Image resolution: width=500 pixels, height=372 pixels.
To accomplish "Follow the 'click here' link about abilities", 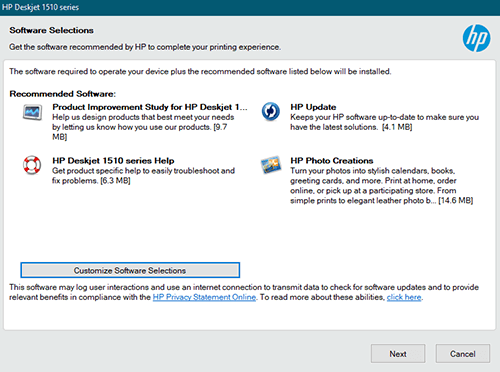I will 404,297.
